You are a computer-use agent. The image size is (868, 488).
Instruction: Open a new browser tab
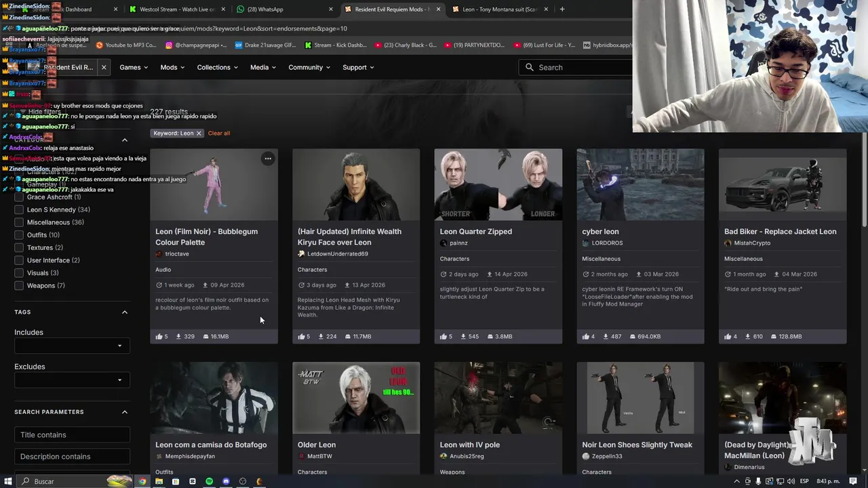click(x=561, y=9)
